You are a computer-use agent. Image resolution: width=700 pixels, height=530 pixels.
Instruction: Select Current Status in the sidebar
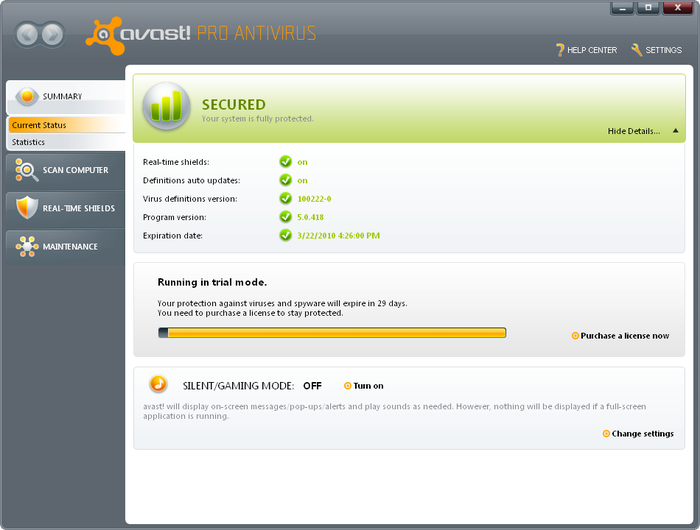coord(67,125)
